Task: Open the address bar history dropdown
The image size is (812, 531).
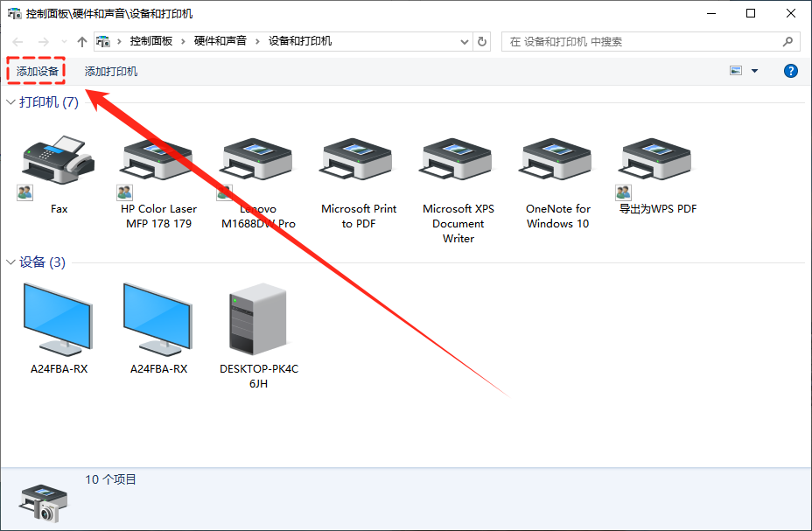Action: (465, 42)
